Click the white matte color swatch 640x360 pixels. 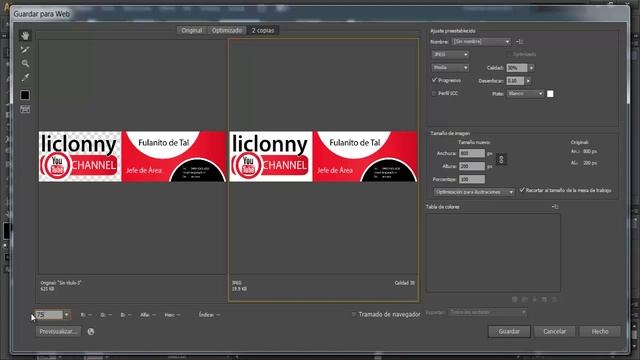pyautogui.click(x=550, y=94)
